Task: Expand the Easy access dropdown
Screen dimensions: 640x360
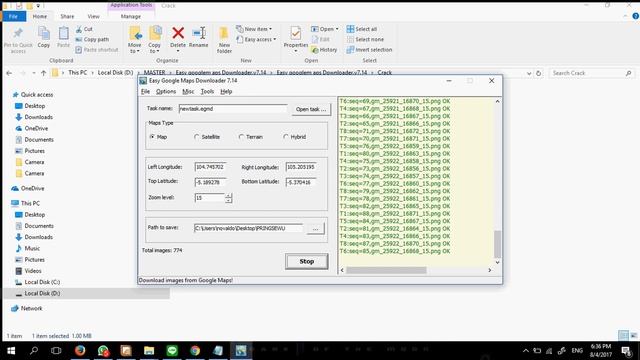Action: point(274,40)
